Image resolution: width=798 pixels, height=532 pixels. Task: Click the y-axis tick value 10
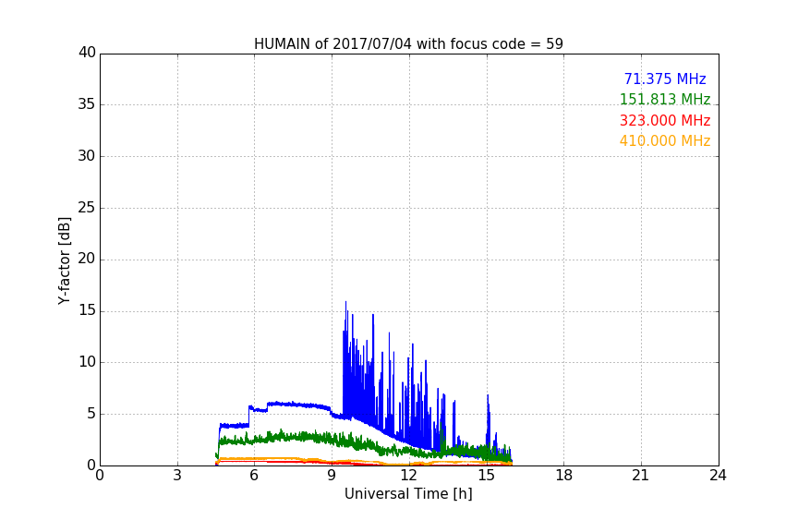(x=87, y=362)
